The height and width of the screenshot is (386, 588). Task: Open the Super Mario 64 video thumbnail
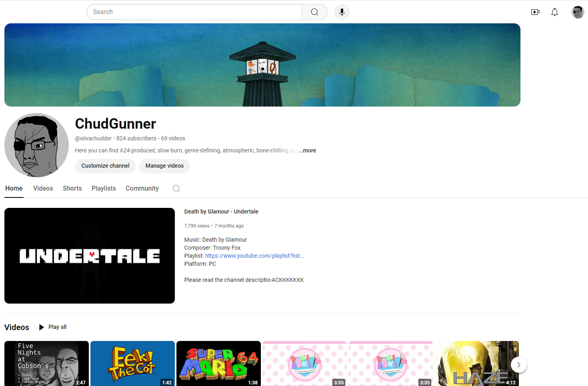219,363
